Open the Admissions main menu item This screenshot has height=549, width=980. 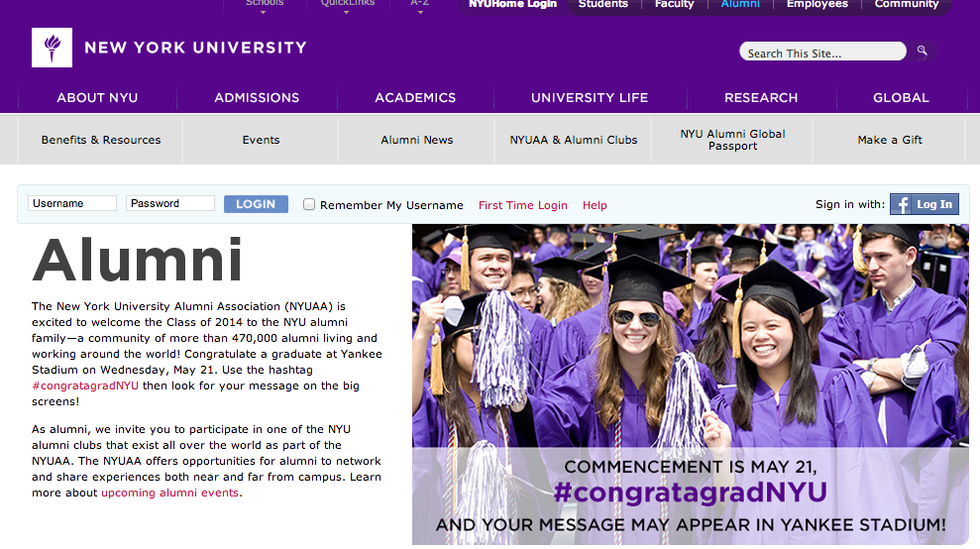click(x=257, y=97)
